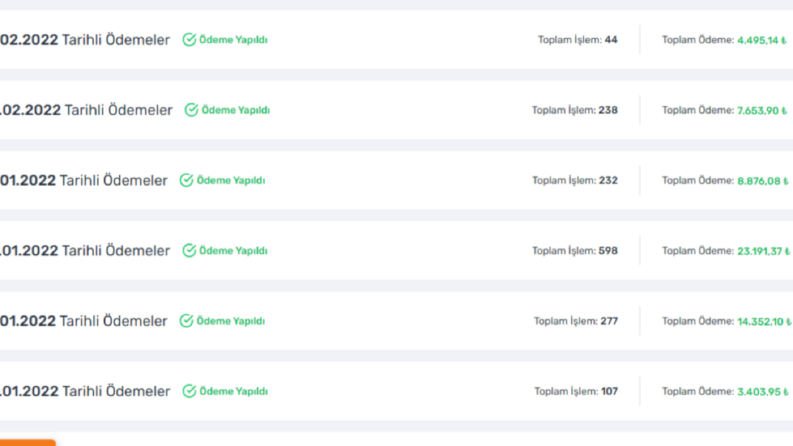This screenshot has width=793, height=446.
Task: Click the checkmark icon in the 3.403,95 payment row
Action: point(189,391)
